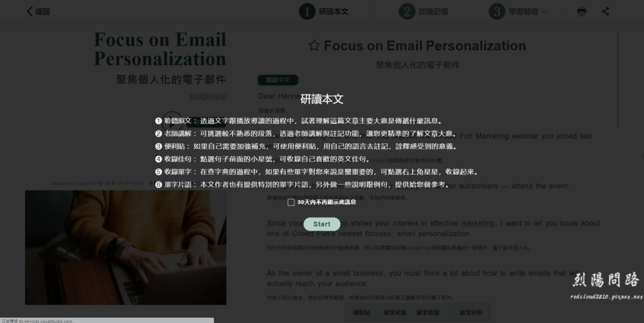This screenshot has height=323, width=644.
Task: Click the 收錄單字 instruction line
Action: [317, 172]
